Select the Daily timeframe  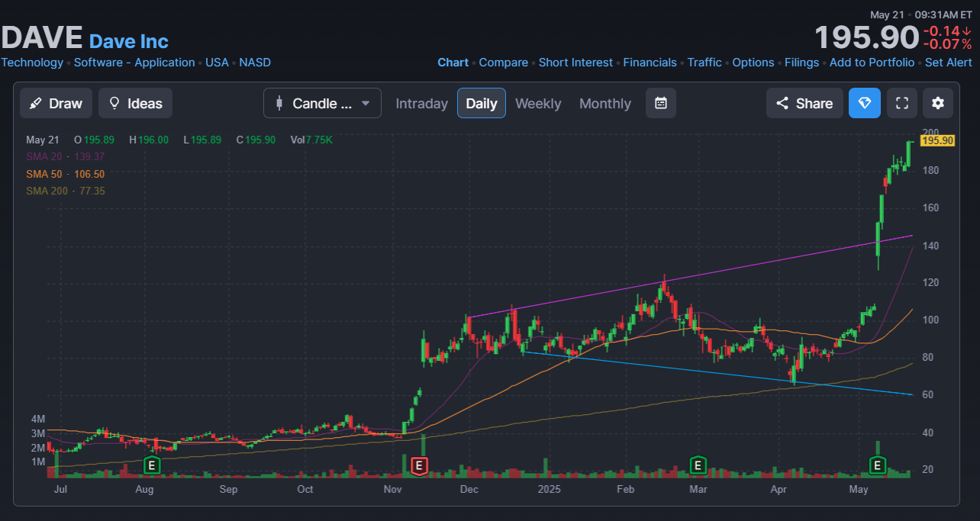pos(482,103)
